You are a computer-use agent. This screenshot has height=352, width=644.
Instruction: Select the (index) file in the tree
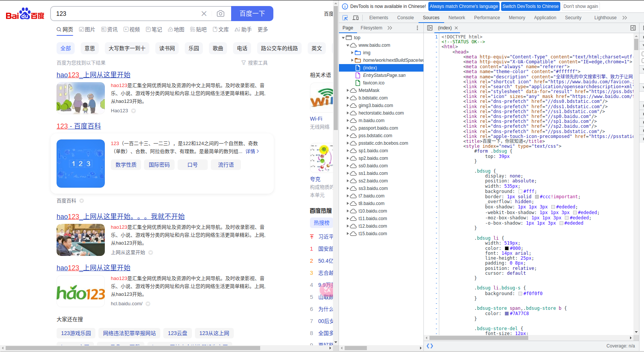coord(381,68)
